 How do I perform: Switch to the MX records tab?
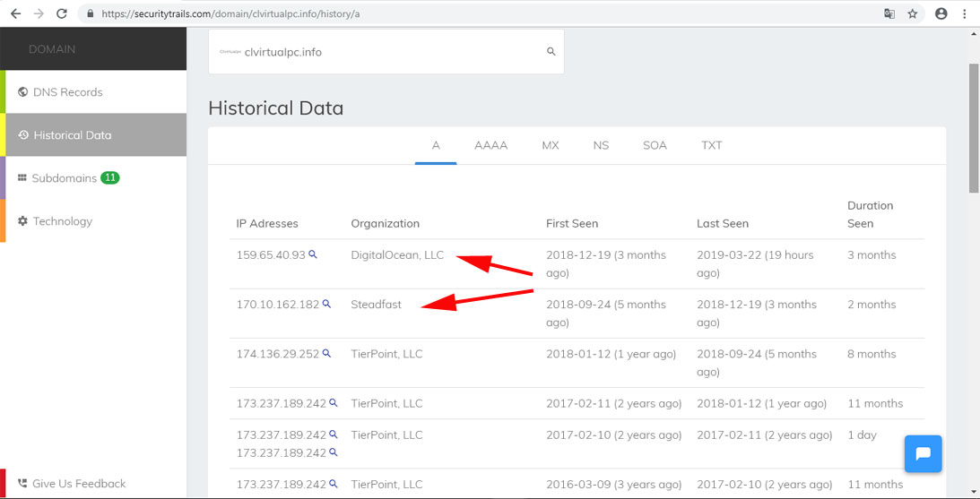pos(551,145)
